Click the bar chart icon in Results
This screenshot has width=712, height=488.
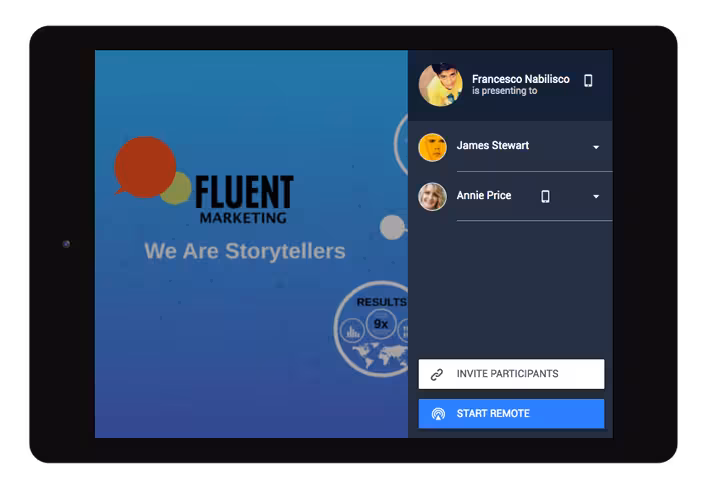(352, 331)
